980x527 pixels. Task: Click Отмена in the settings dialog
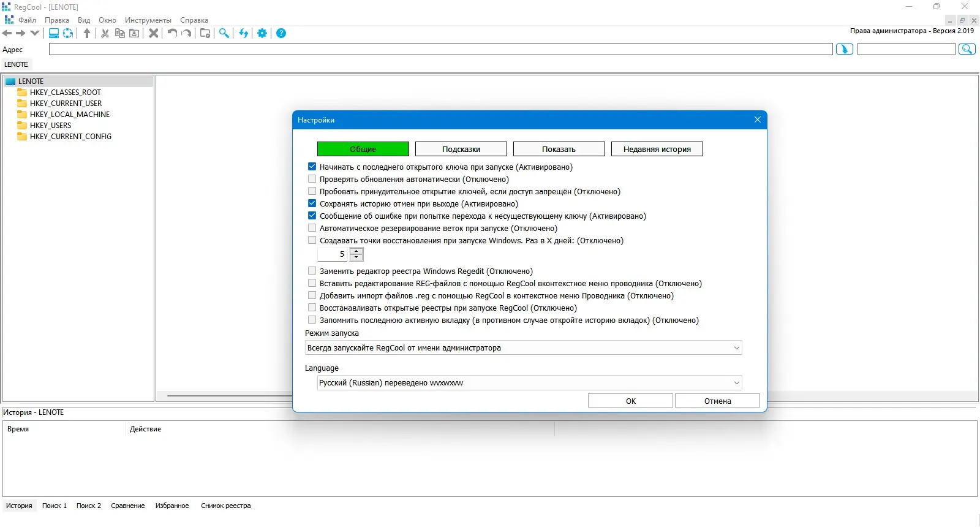717,401
